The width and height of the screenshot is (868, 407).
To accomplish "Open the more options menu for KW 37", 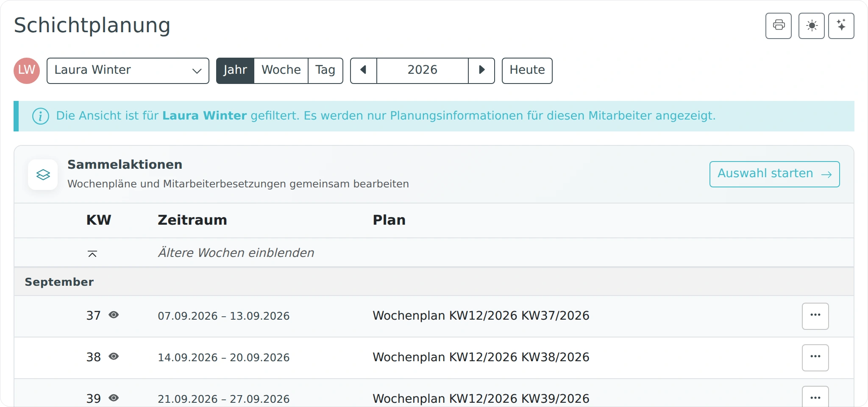I will coord(815,316).
